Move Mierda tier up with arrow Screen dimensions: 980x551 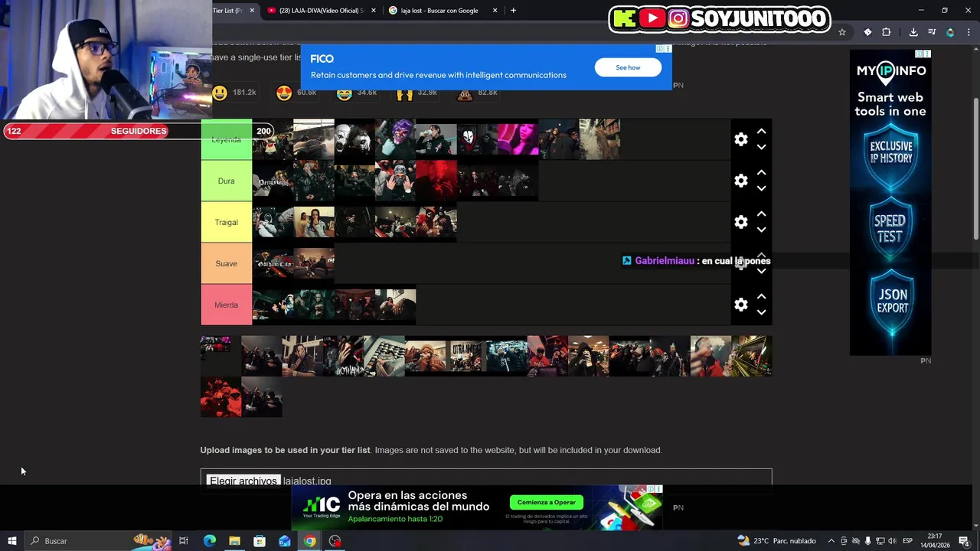coord(761,297)
